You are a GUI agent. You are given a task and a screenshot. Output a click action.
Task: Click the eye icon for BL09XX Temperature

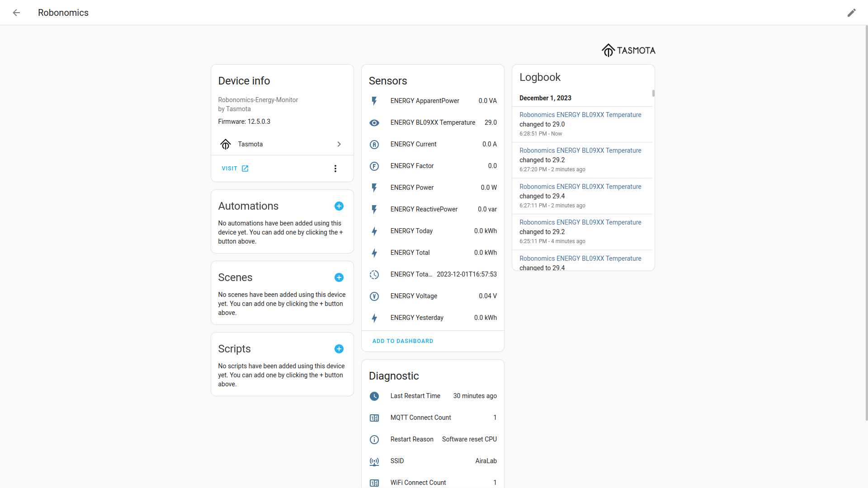(374, 122)
